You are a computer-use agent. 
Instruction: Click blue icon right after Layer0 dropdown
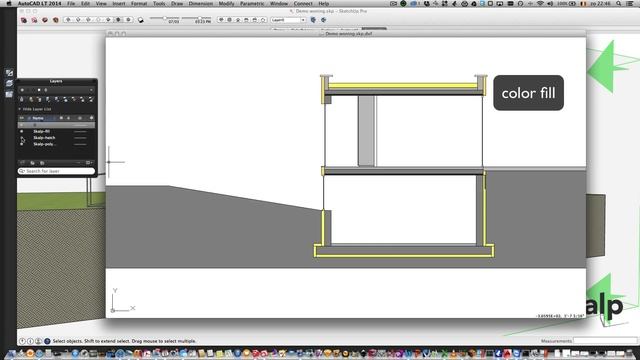point(313,20)
